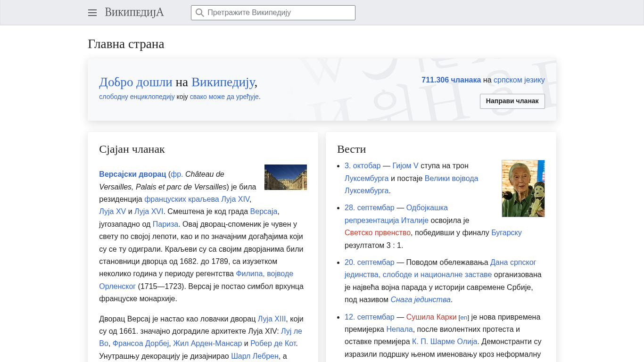Open the Сушила Карки red link
This screenshot has width=644, height=362.
point(431,317)
